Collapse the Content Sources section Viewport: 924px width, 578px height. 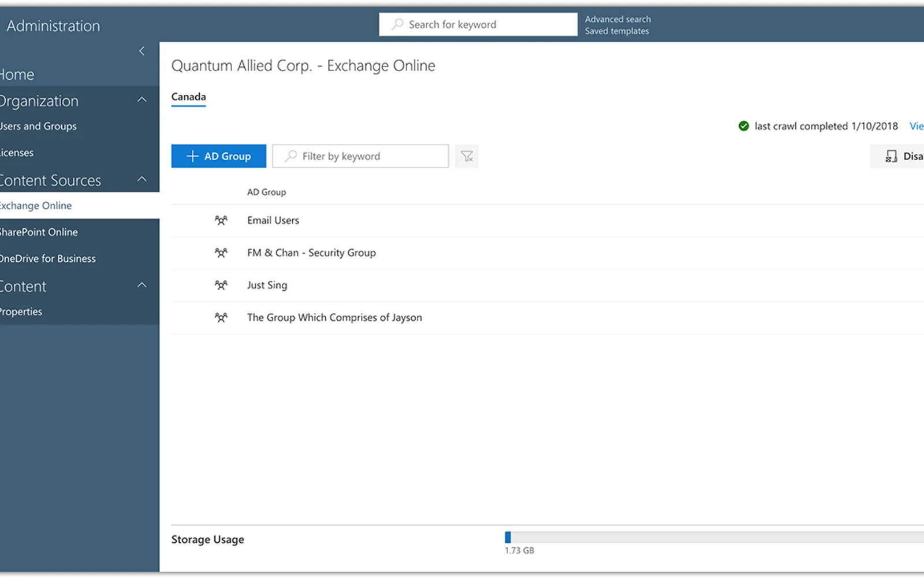tap(141, 179)
